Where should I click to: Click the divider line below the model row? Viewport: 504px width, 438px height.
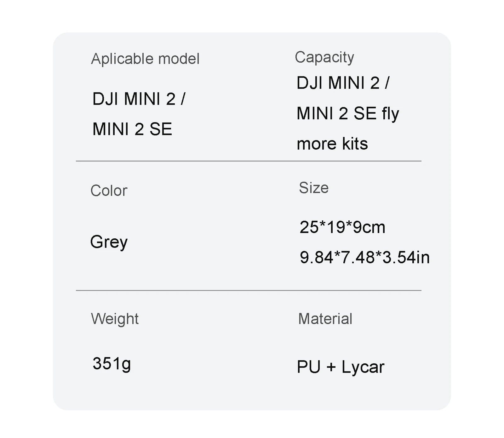point(249,161)
